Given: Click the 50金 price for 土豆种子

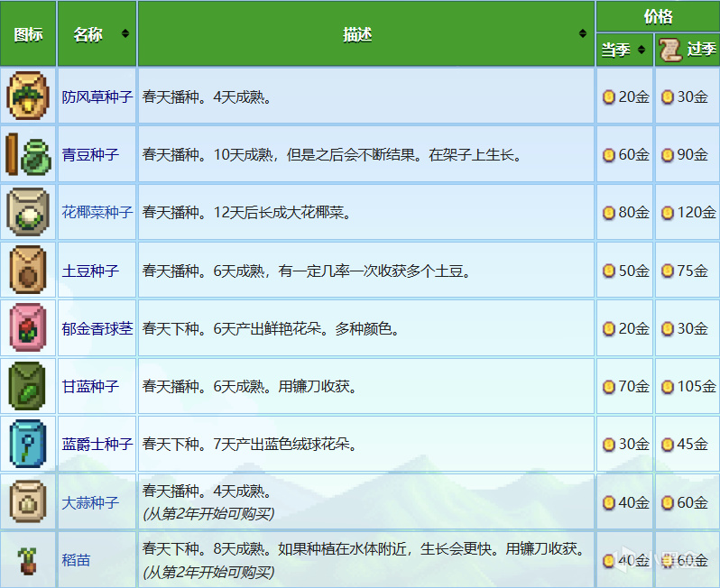Looking at the screenshot, I should (633, 271).
